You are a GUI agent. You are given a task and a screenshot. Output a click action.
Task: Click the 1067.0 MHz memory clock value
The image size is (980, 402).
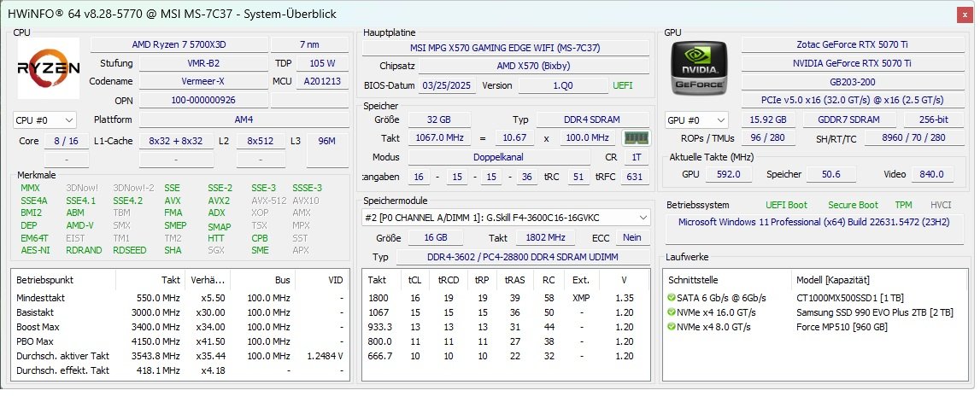tap(440, 138)
